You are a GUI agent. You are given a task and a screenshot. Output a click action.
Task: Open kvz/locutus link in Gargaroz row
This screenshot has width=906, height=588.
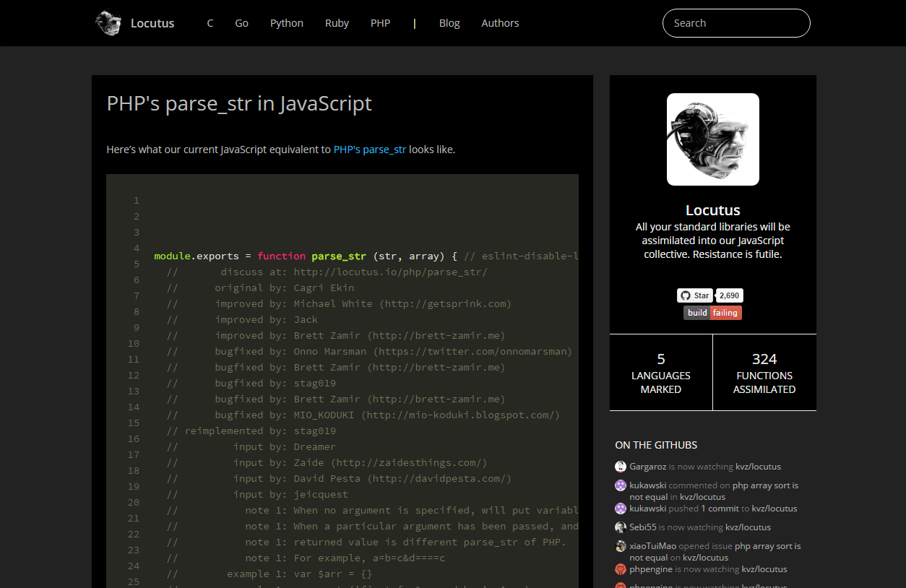tap(758, 467)
